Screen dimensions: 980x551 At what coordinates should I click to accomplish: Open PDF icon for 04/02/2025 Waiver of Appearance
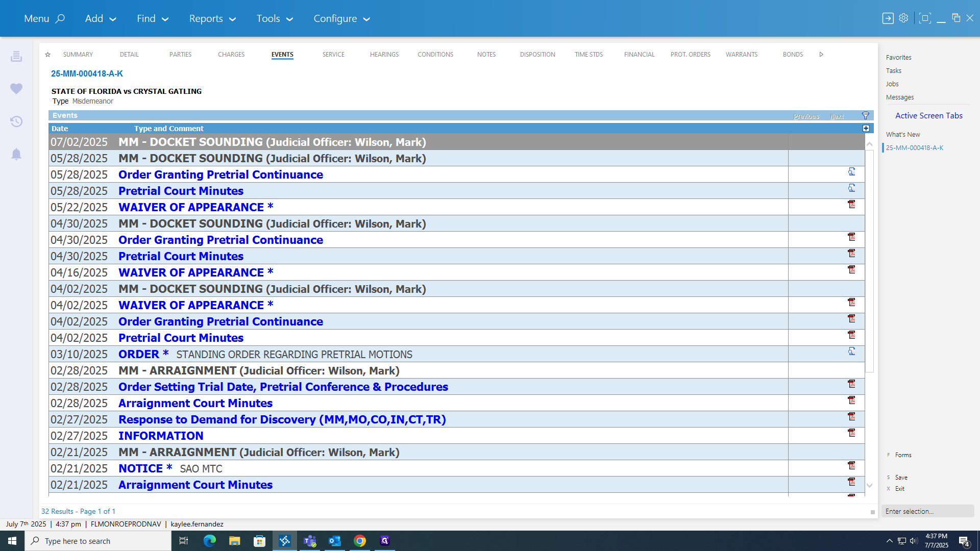coord(851,302)
